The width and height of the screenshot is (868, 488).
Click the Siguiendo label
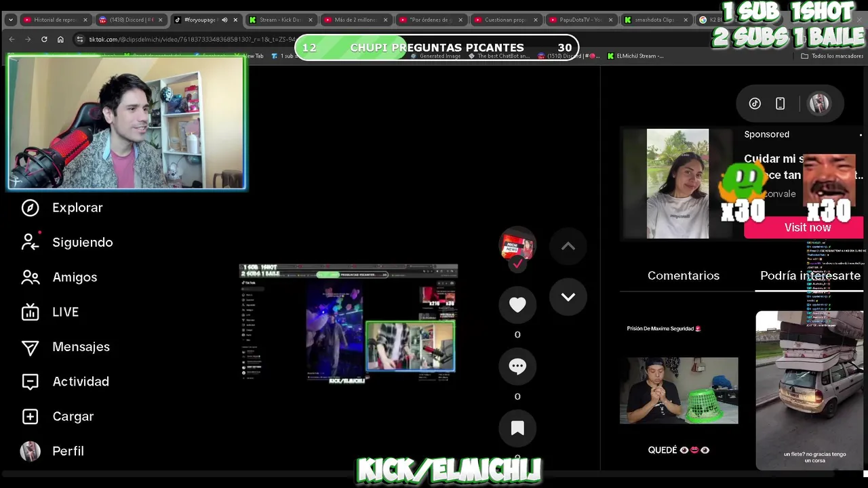tap(83, 242)
